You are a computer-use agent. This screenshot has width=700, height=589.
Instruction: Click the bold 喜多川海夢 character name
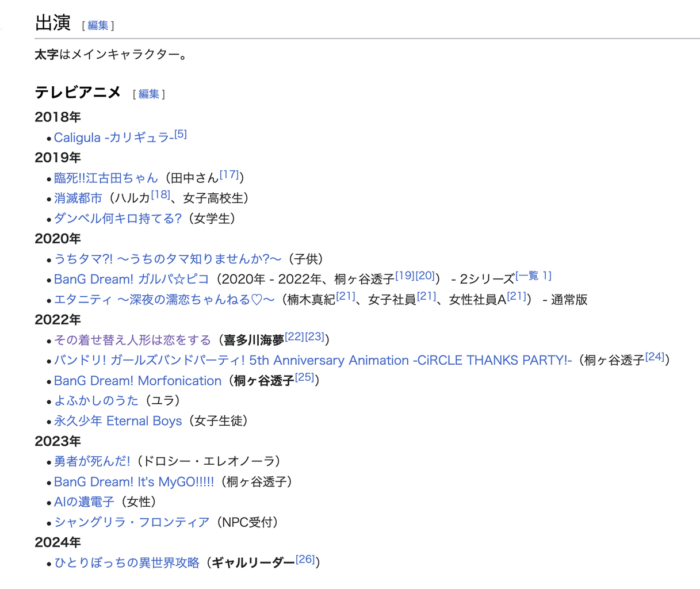click(254, 341)
